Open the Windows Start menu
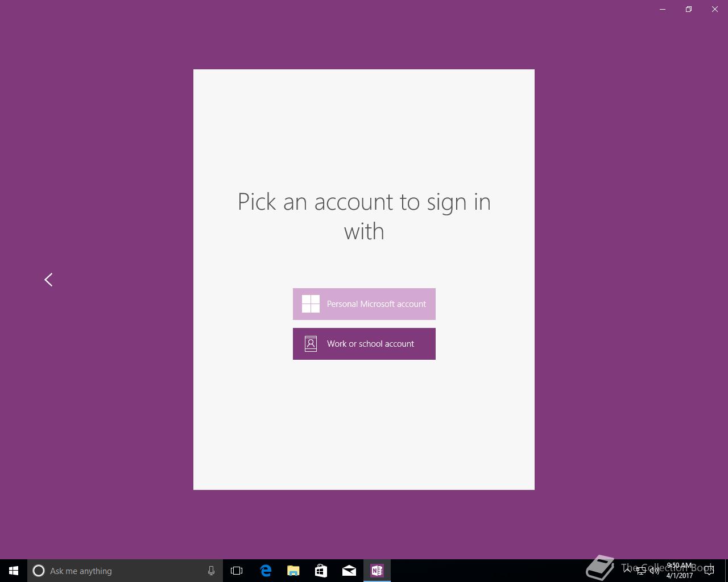The width and height of the screenshot is (728, 582). [14, 571]
